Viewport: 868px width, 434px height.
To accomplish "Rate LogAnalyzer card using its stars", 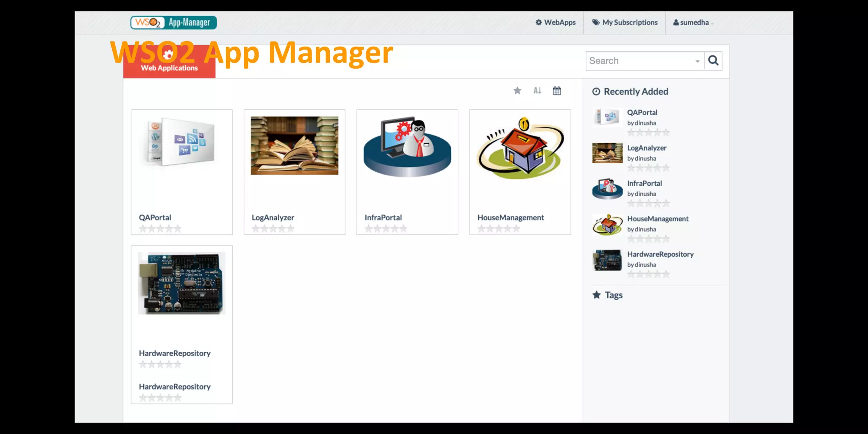I will (x=273, y=229).
